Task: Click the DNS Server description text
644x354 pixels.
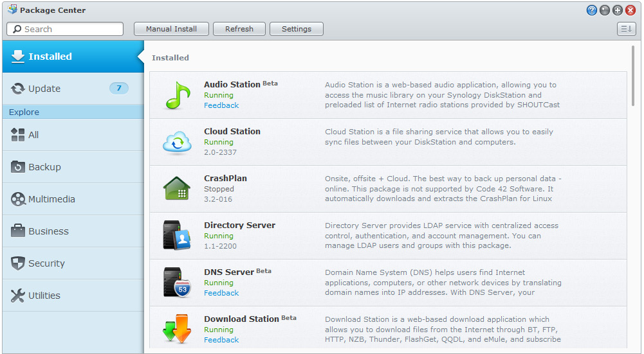Action: pos(443,282)
